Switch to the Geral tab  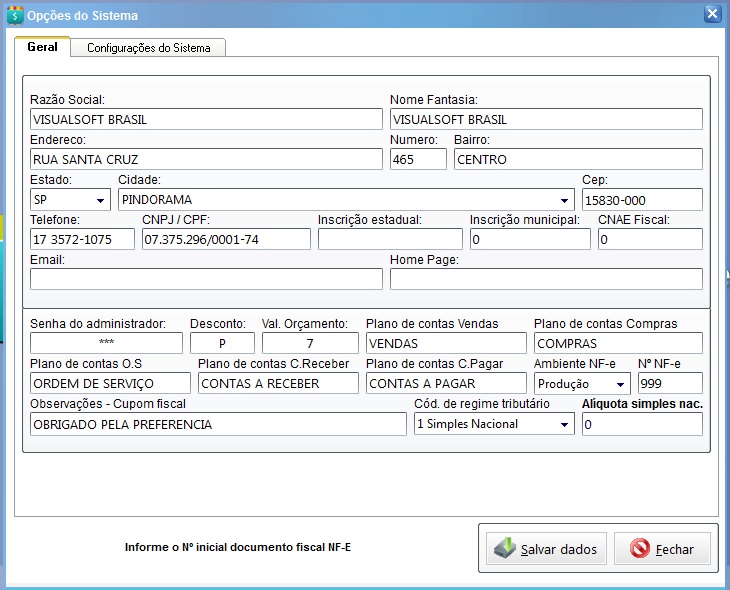[x=42, y=47]
